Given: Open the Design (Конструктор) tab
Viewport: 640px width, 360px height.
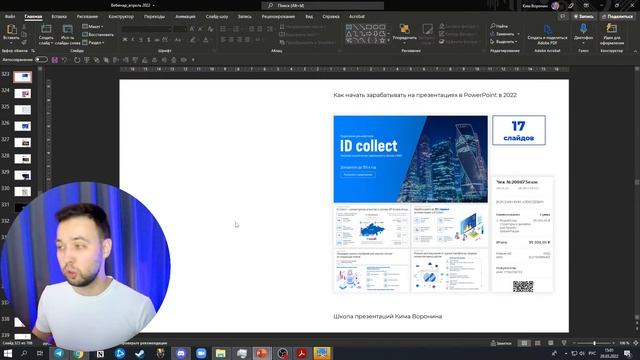Looking at the screenshot, I should pos(121,17).
